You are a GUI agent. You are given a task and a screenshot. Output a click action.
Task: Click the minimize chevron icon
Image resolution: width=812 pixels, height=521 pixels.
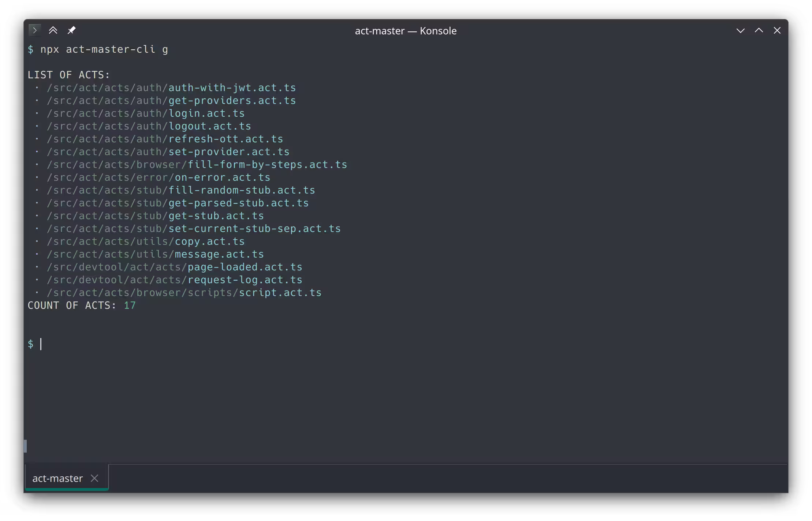click(741, 30)
